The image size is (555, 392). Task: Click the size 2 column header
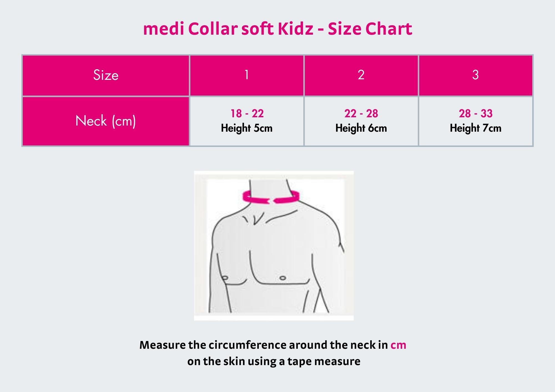361,75
